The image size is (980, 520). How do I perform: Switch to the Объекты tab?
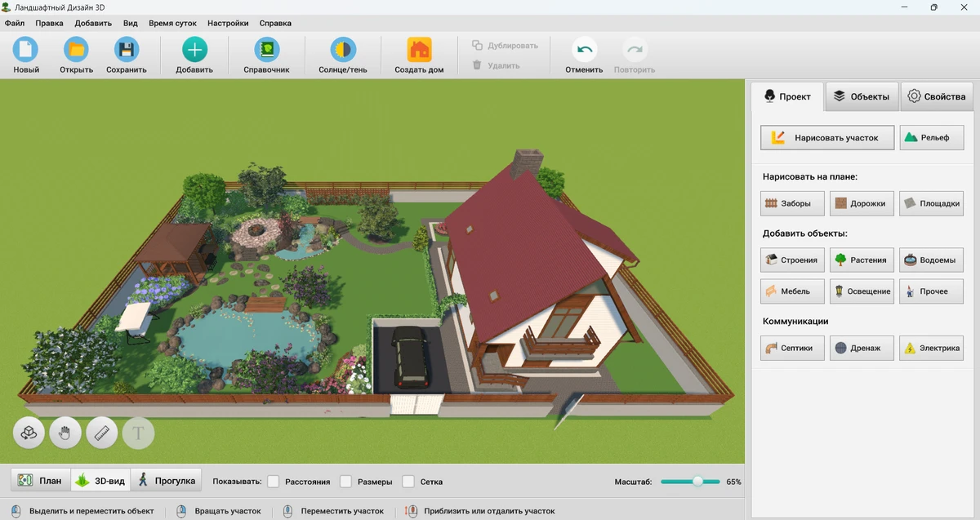[862, 96]
